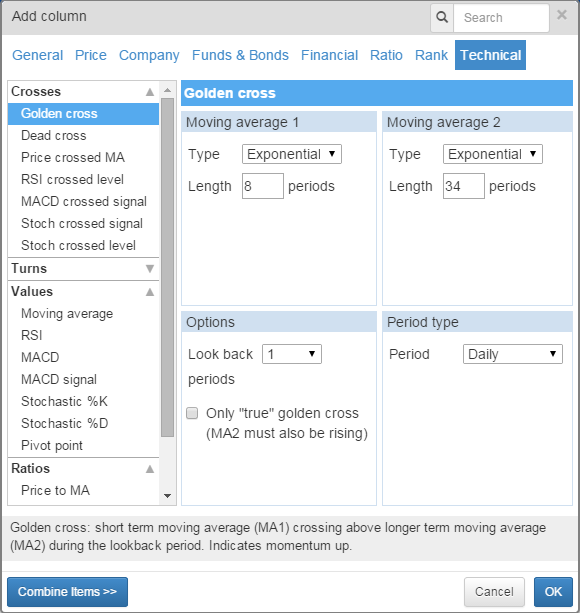Open Moving average 1 Type dropdown

(x=292, y=154)
